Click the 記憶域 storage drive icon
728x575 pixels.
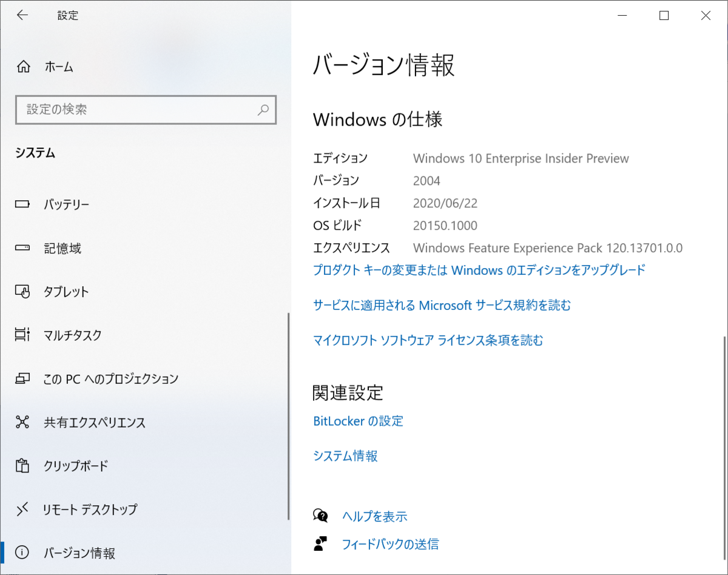(22, 248)
